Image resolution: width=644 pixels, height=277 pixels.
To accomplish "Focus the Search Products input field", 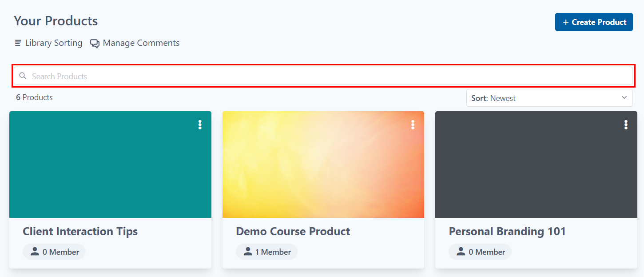I will (x=323, y=76).
